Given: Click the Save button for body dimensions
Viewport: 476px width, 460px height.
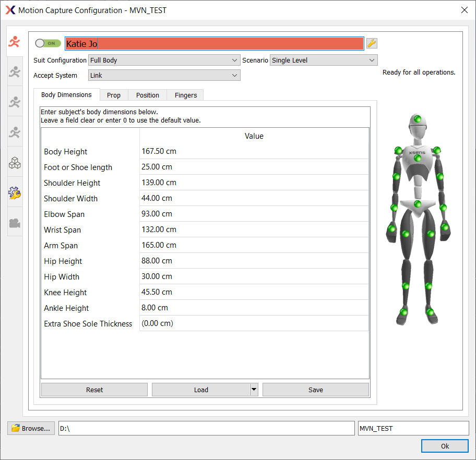Looking at the screenshot, I should tap(315, 390).
